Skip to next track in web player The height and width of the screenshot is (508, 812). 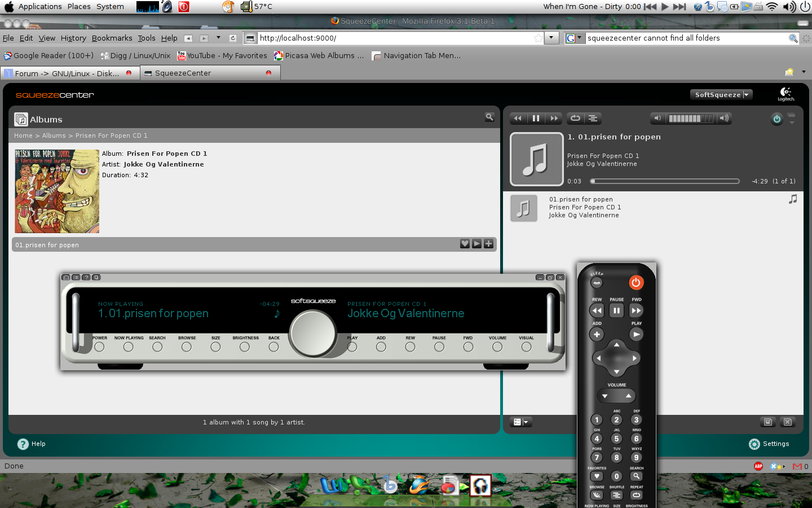coord(554,119)
